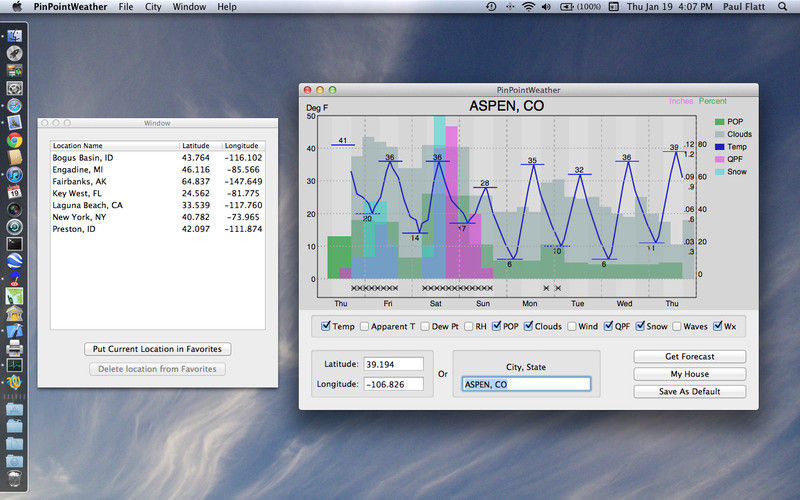Open the Help menu
The image size is (800, 500).
tap(227, 7)
